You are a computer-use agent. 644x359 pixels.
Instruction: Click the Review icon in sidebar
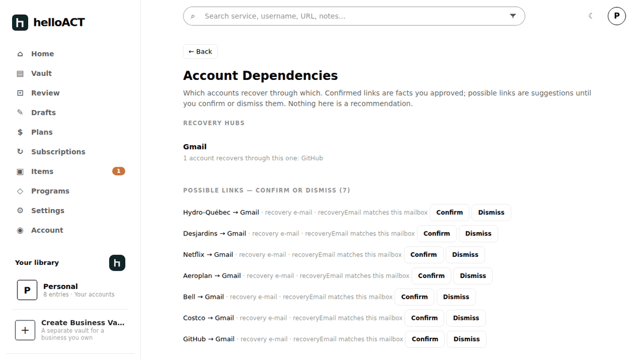[x=20, y=93]
